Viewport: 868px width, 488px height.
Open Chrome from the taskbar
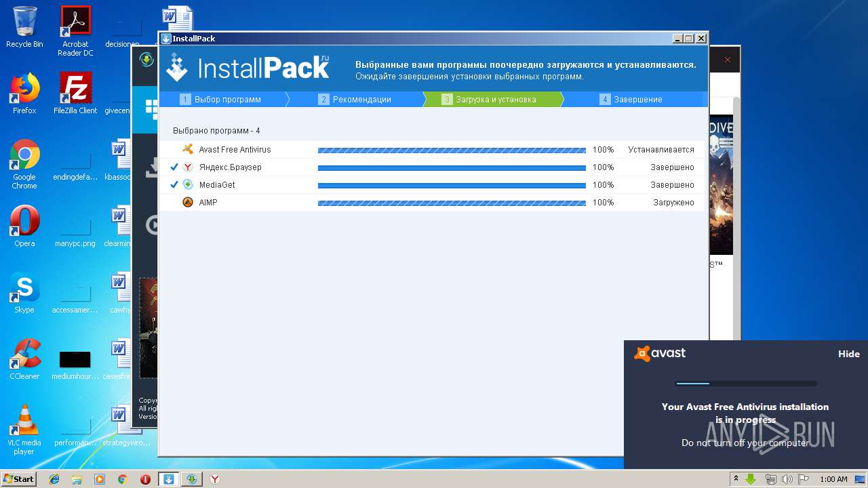(123, 479)
